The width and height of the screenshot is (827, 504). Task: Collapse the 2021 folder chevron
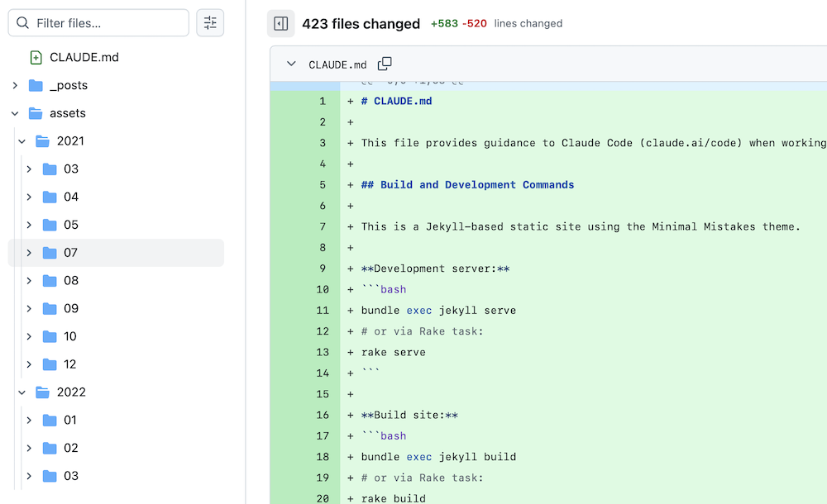coord(22,141)
